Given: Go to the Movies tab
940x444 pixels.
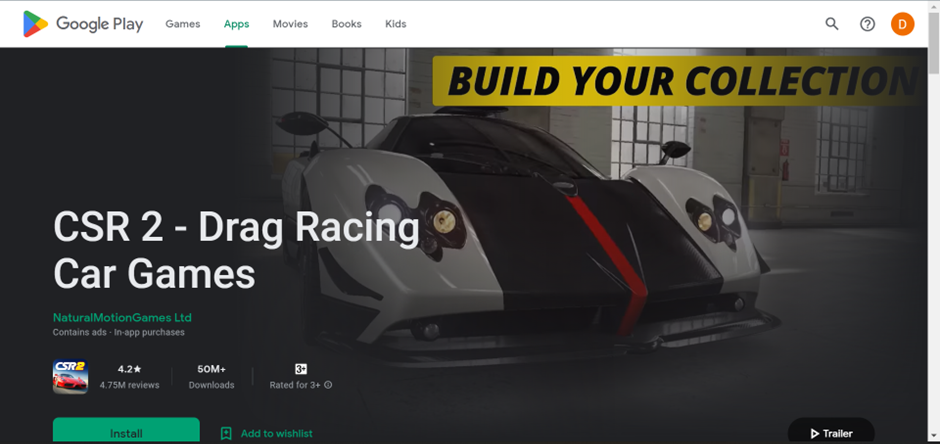Looking at the screenshot, I should pos(290,24).
